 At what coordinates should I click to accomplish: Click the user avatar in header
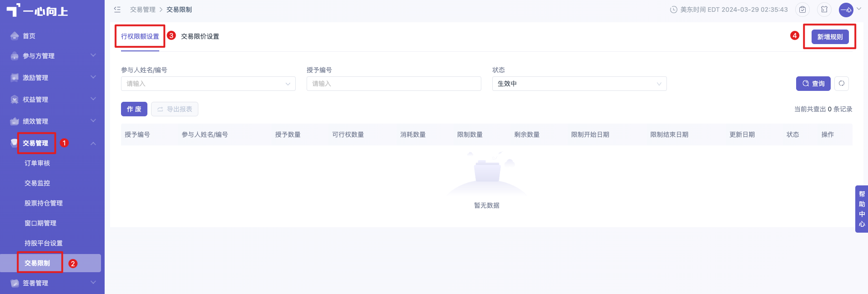pyautogui.click(x=846, y=10)
